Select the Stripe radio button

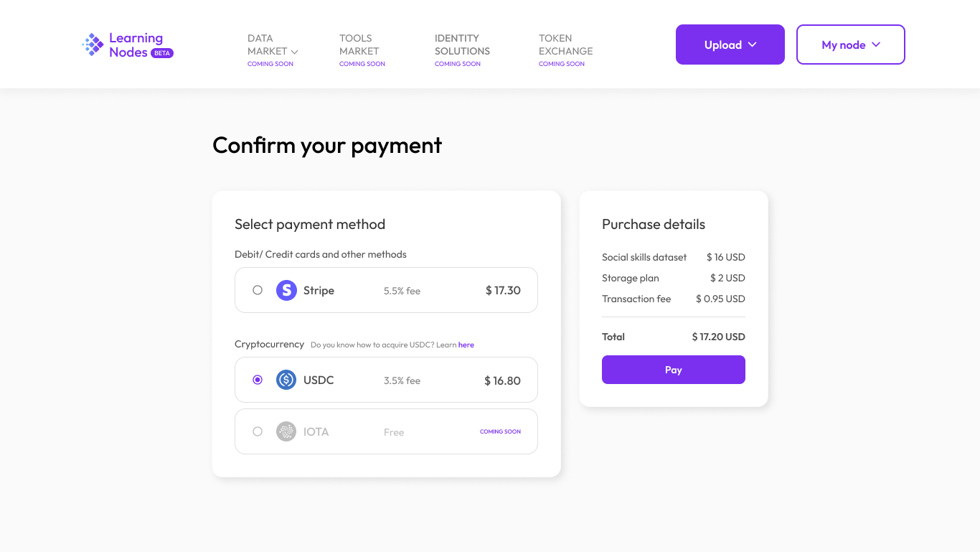[258, 290]
